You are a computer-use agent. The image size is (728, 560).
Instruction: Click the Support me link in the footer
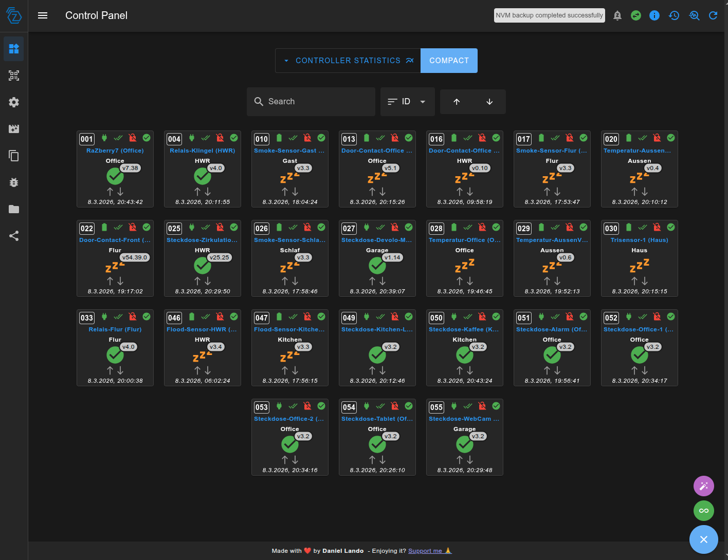(x=426, y=550)
